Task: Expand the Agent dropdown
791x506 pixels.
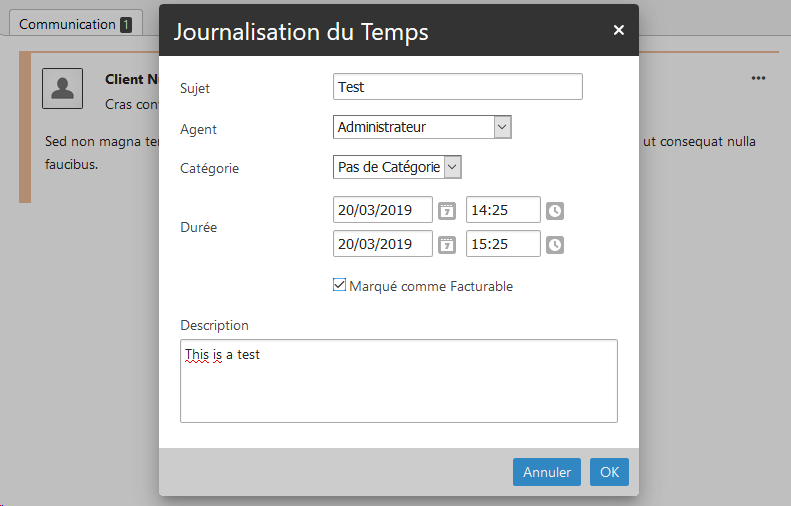Action: (x=502, y=127)
